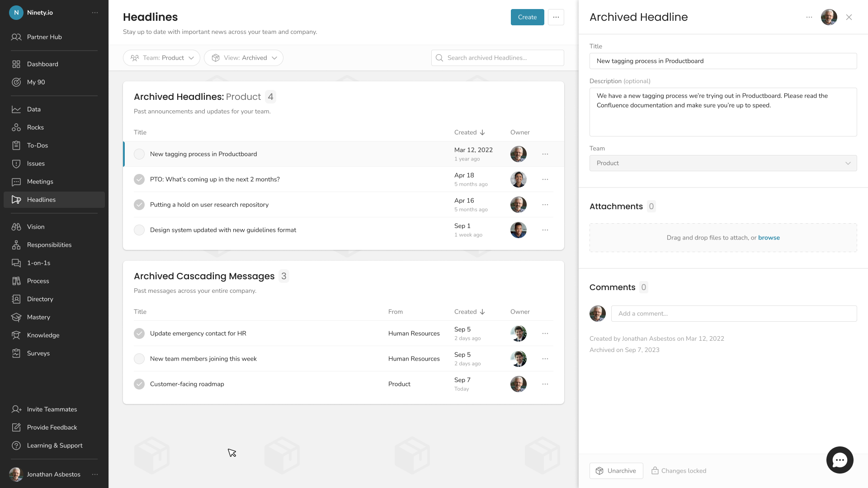Click the Rocks icon in sidebar
The width and height of the screenshot is (868, 488).
tap(16, 127)
